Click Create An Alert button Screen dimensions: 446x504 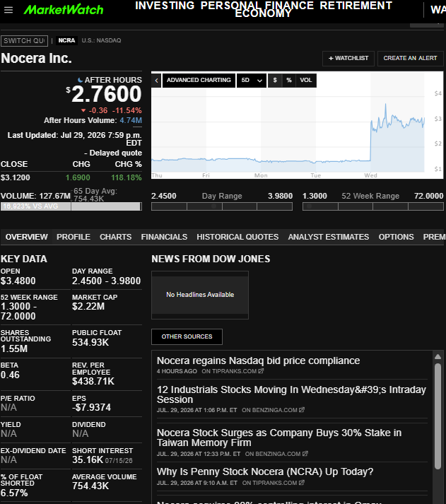(411, 58)
